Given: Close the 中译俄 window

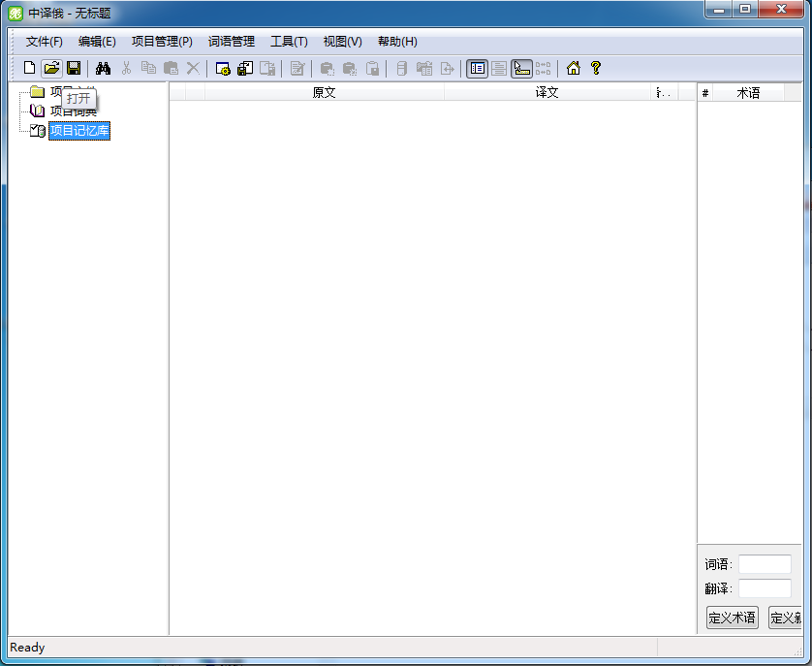Looking at the screenshot, I should click(781, 10).
